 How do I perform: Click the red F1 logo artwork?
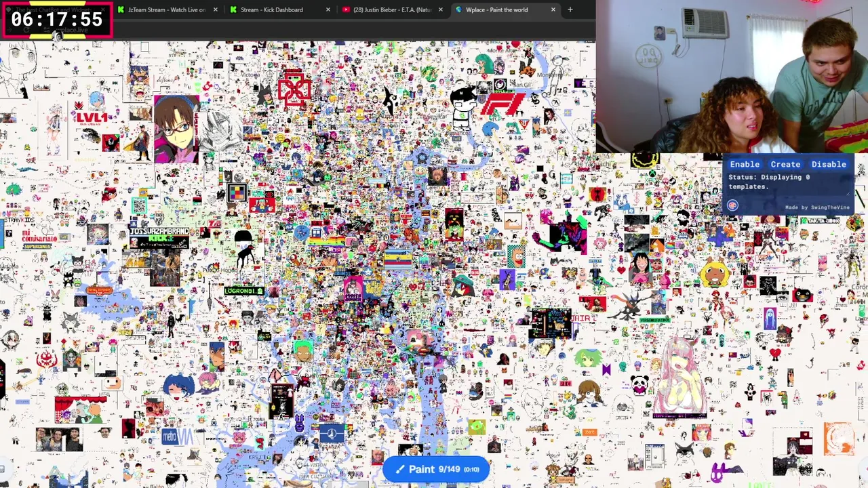click(502, 104)
